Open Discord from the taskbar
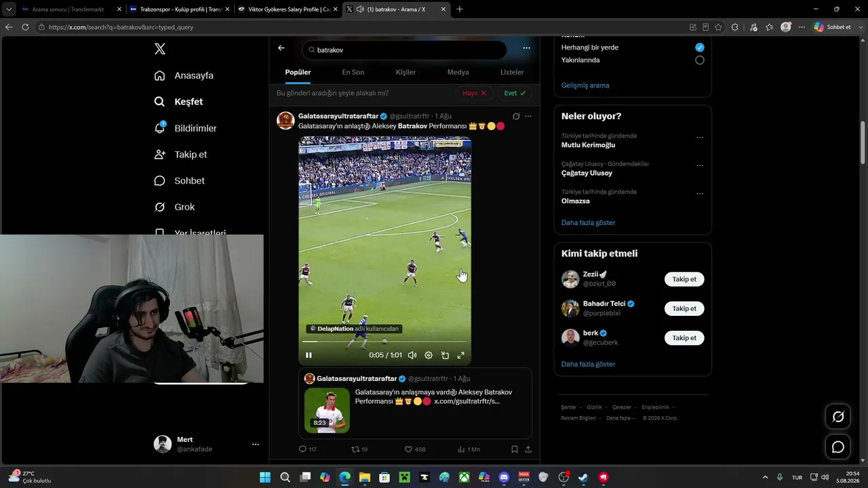The width and height of the screenshot is (868, 488). click(504, 477)
